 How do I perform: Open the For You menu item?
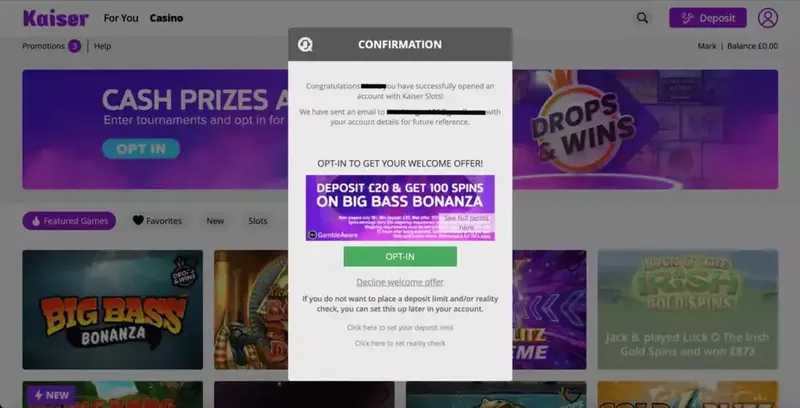pyautogui.click(x=121, y=18)
